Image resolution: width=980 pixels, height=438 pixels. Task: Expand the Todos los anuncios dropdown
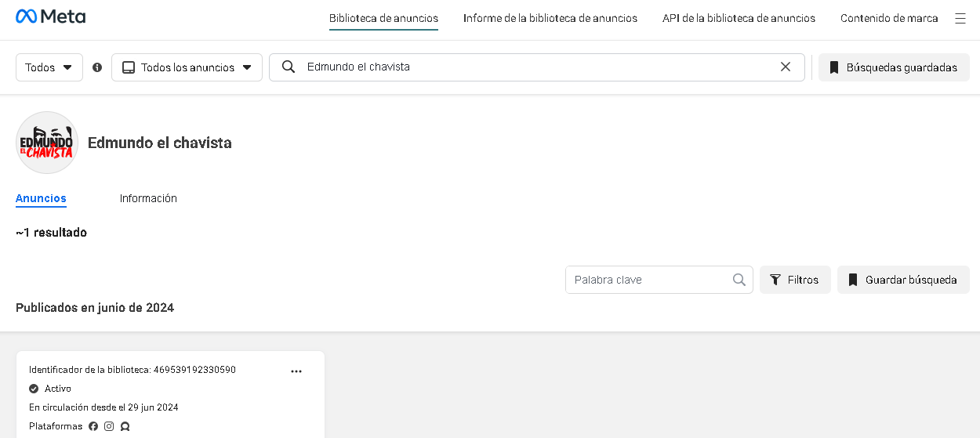187,67
